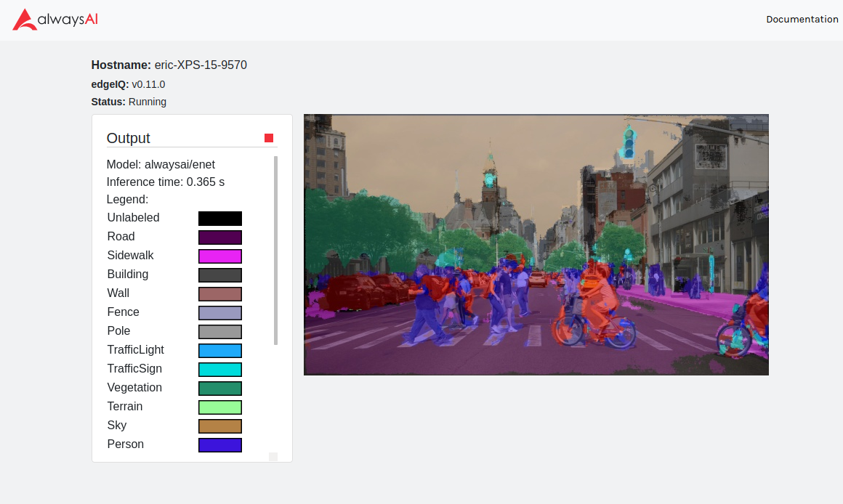Click the purple Road color swatch
843x504 pixels.
pos(219,237)
